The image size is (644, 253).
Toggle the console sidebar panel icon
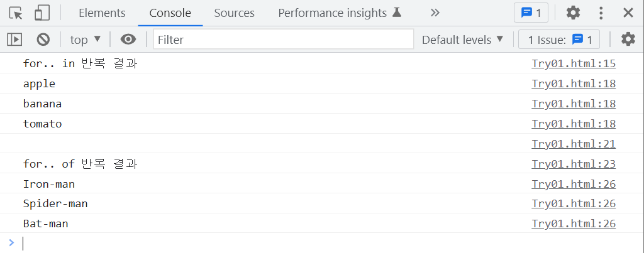(14, 40)
